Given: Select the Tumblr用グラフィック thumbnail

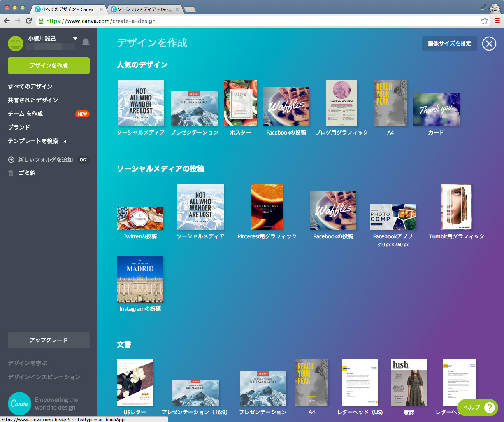Looking at the screenshot, I should tap(457, 207).
